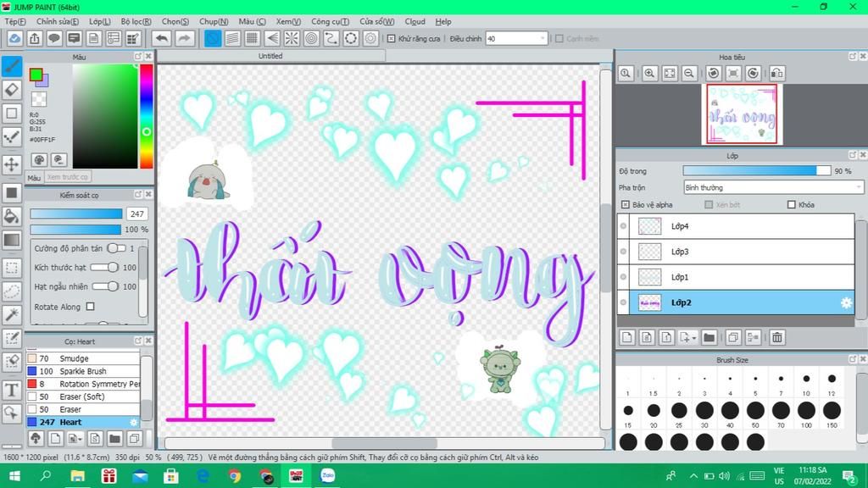Toggle visibility of layer Lớp3
The width and height of the screenshot is (868, 488).
[623, 251]
